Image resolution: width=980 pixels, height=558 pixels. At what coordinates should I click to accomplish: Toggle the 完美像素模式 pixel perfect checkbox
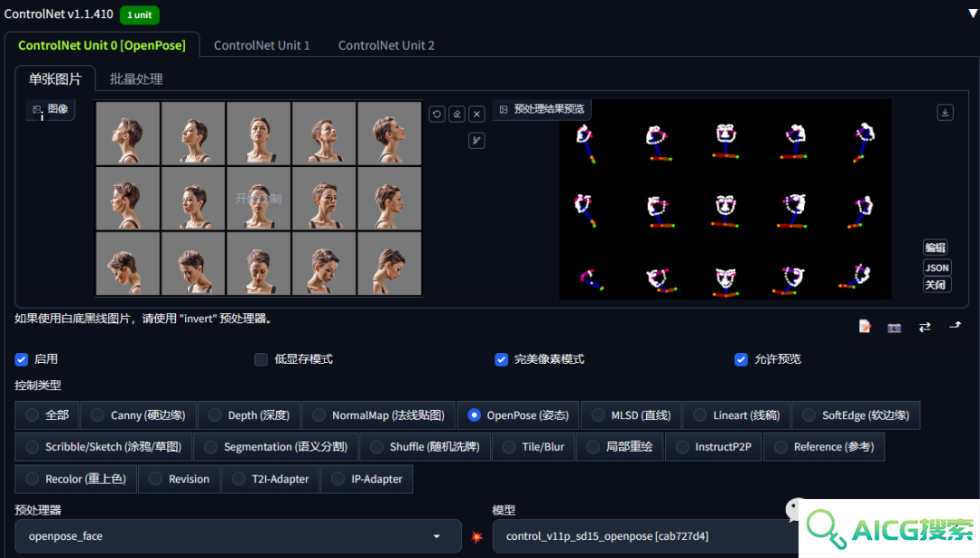(x=501, y=359)
